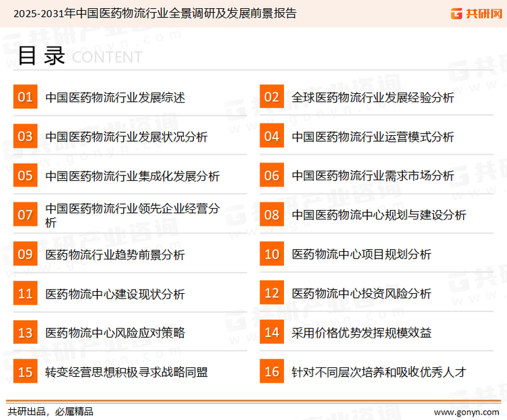
Task: Click orange number box 05
Action: 25,175
